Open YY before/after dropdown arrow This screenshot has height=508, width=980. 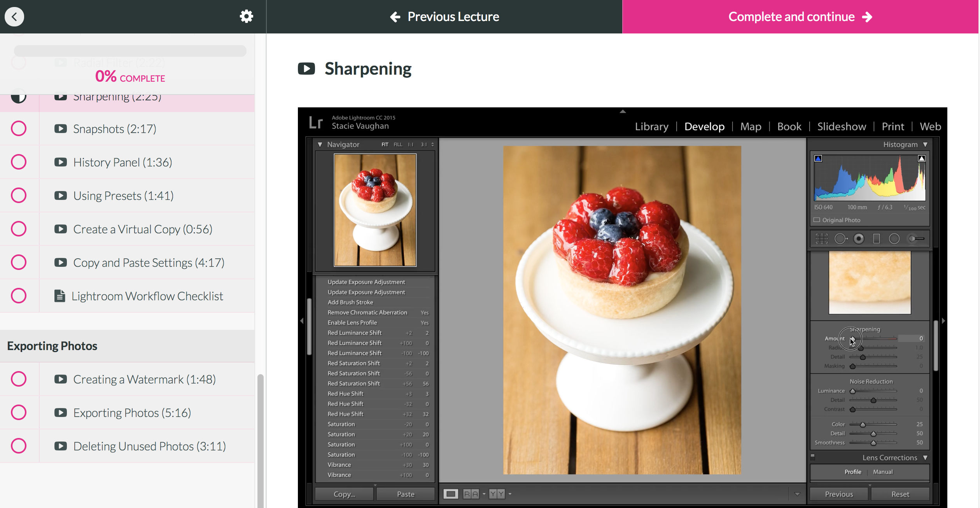[x=510, y=494]
